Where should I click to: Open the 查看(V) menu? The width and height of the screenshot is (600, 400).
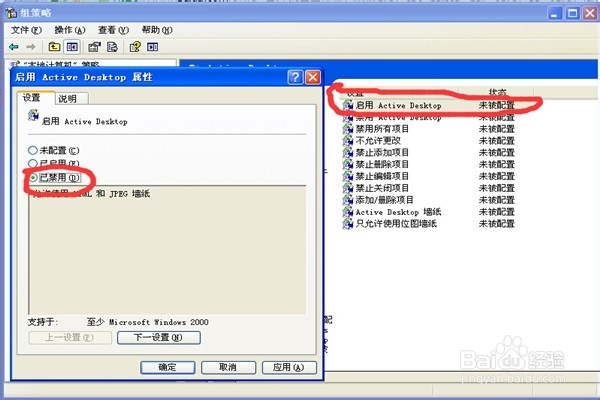pos(113,30)
